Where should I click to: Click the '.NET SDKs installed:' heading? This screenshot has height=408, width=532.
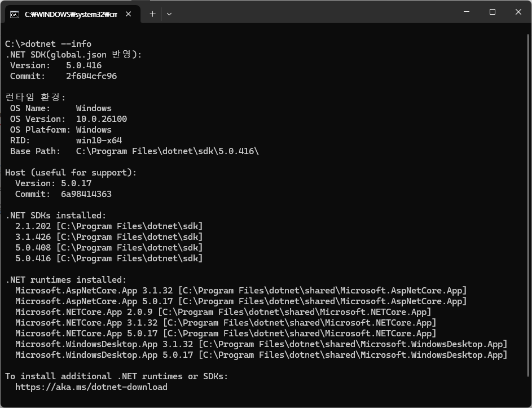click(x=56, y=216)
